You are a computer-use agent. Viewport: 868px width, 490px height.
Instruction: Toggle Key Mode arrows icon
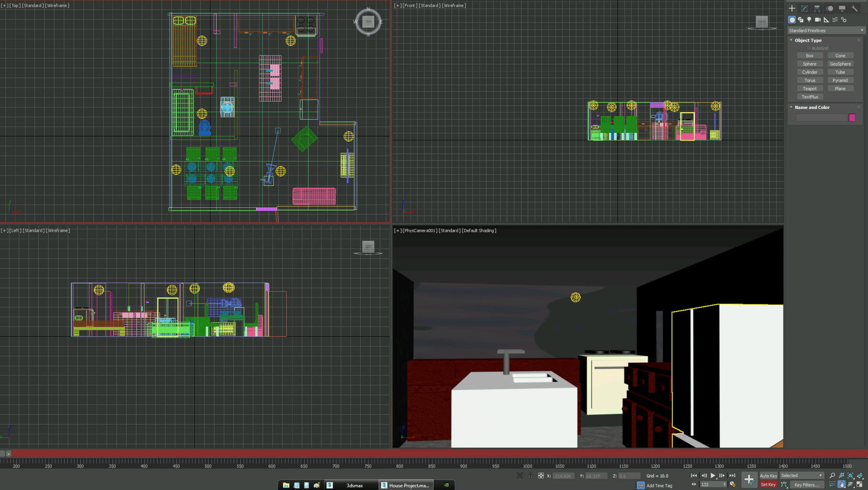coord(694,485)
